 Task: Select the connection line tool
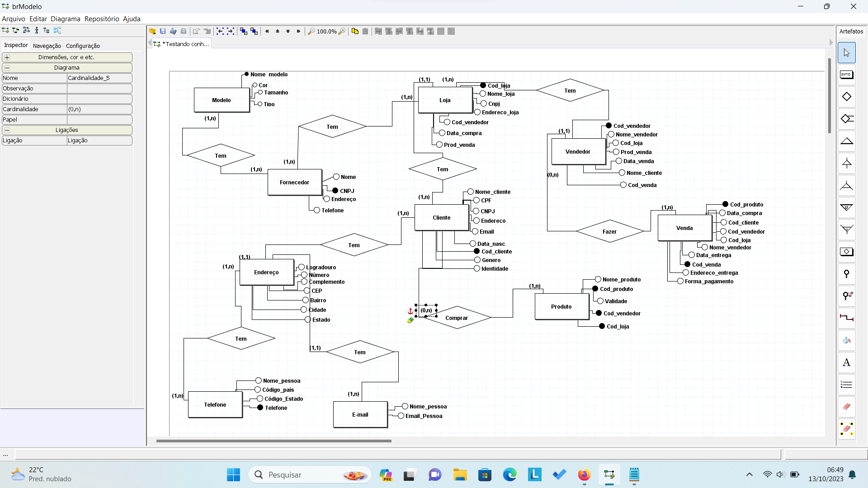(x=846, y=318)
